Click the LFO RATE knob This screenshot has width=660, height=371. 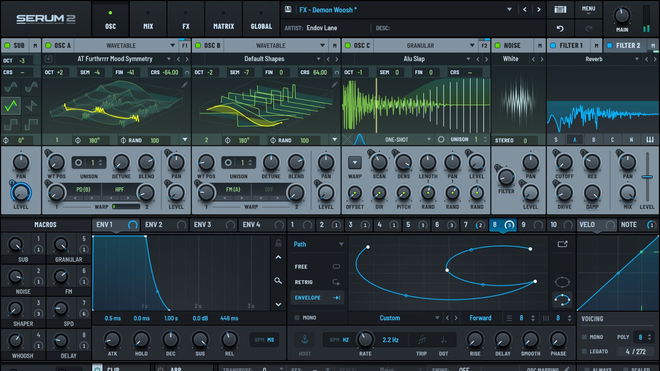(x=365, y=339)
